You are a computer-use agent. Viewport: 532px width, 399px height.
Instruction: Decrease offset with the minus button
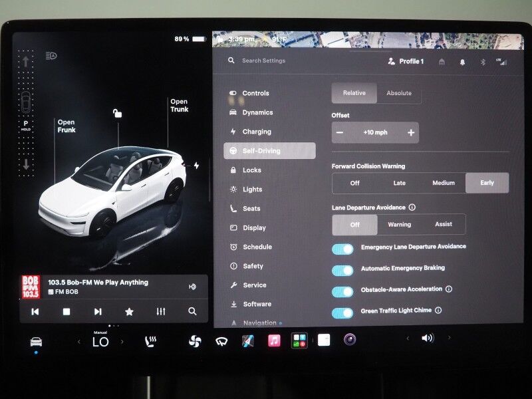tap(340, 132)
